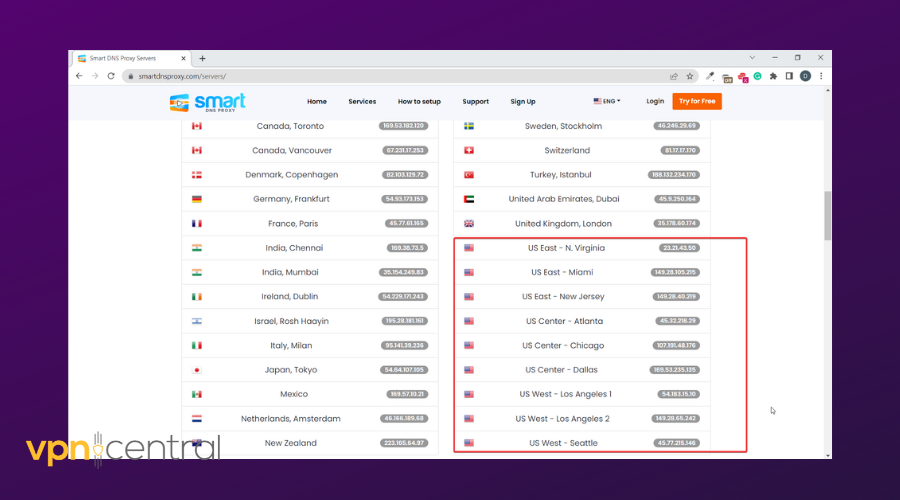Click the Denmark, Copenhagen text
900x500 pixels.
292,175
